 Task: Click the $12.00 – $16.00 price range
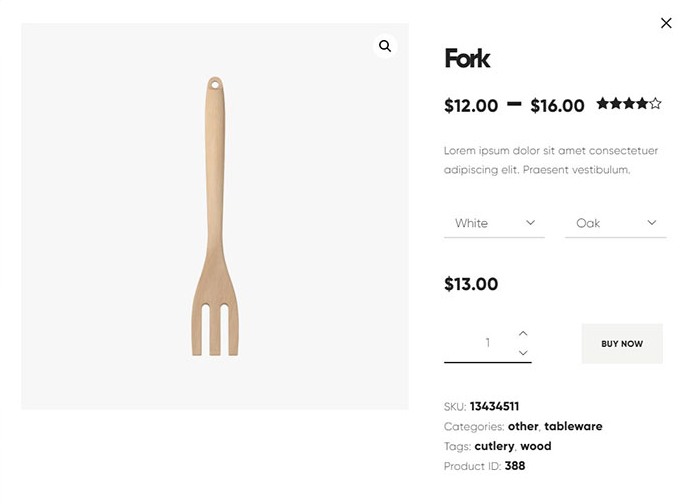pyautogui.click(x=514, y=105)
